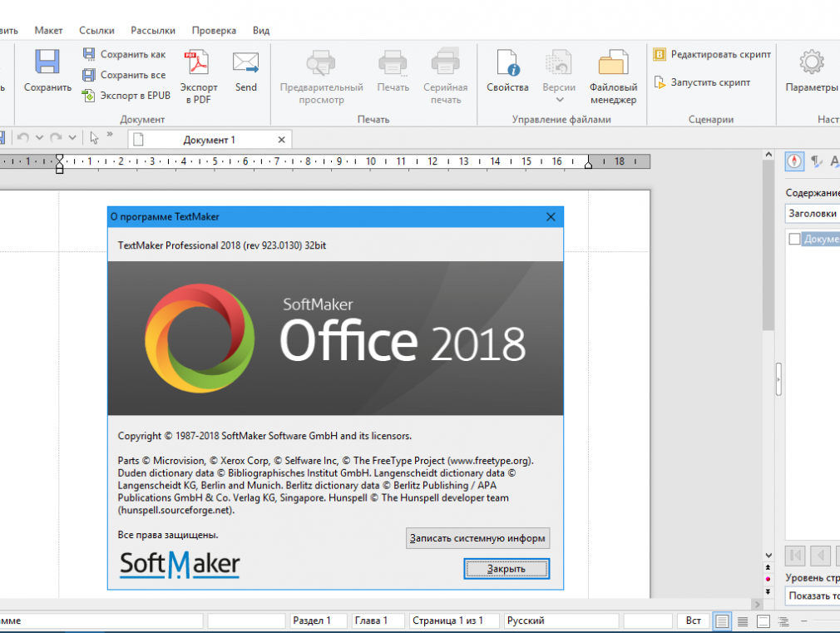Click the Redo arrow in quick toolbar
Viewport: 840px width, 633px height.
(x=56, y=138)
